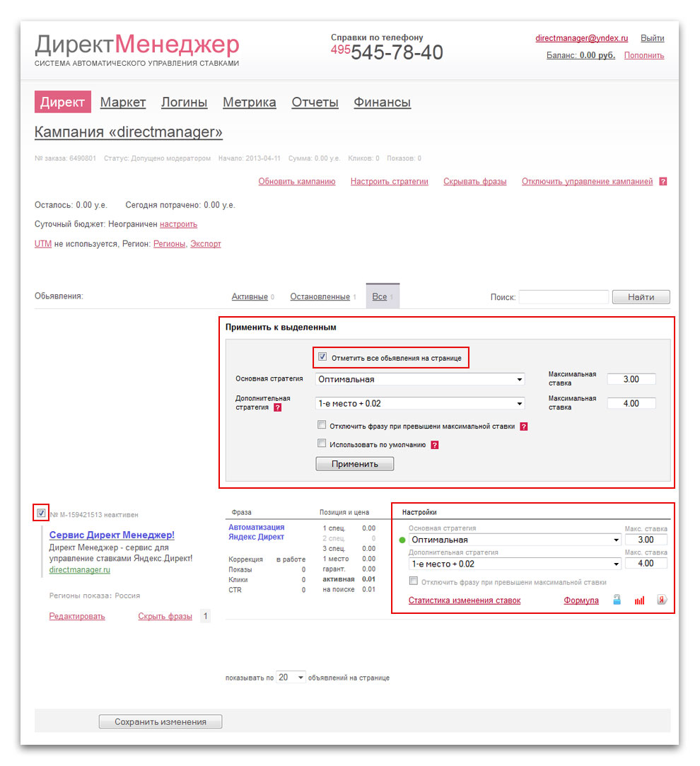This screenshot has height=766, width=700.
Task: Click the Yandex 'Я' icon in Настройки
Action: [x=662, y=600]
